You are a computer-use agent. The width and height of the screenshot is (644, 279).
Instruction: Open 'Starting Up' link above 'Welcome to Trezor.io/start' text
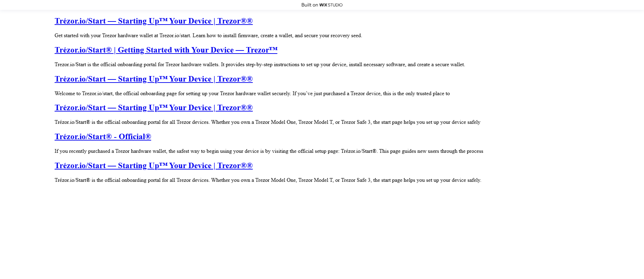tap(153, 79)
